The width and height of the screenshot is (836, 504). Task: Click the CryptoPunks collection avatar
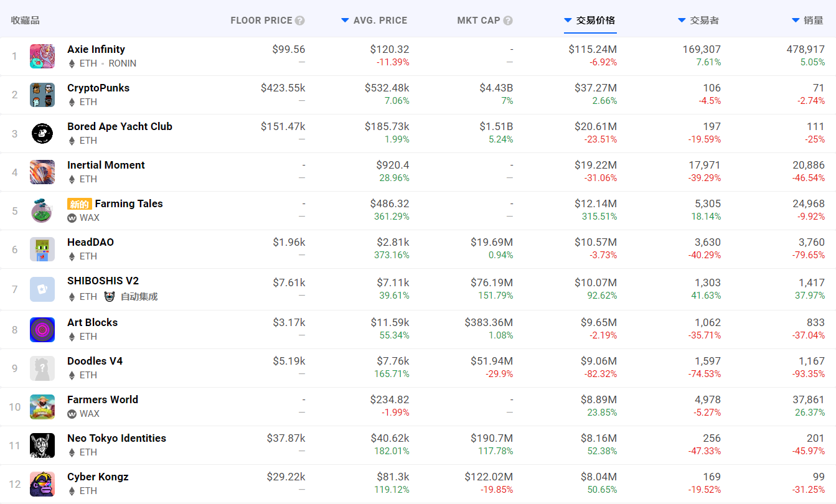tap(42, 95)
